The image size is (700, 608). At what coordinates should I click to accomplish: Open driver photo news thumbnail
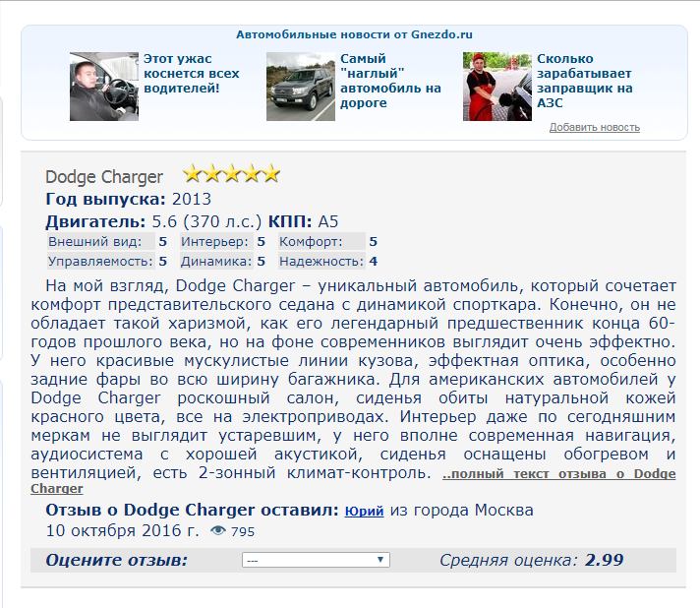point(104,87)
